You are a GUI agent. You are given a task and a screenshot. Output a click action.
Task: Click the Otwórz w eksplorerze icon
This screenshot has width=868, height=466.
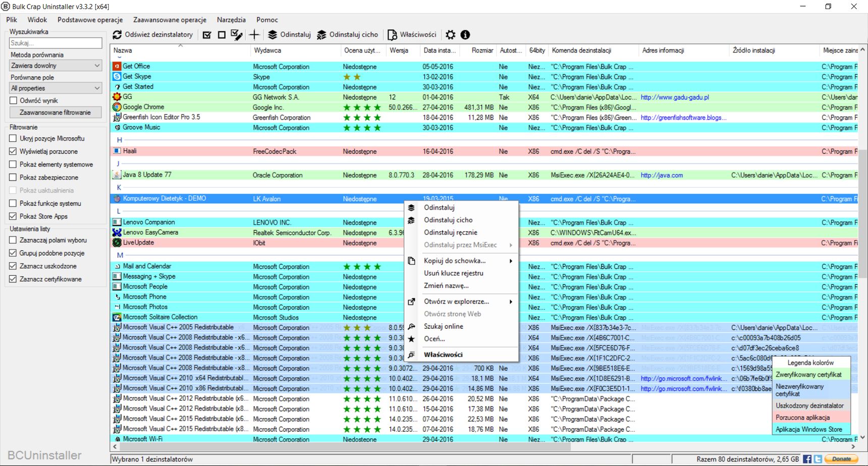411,302
